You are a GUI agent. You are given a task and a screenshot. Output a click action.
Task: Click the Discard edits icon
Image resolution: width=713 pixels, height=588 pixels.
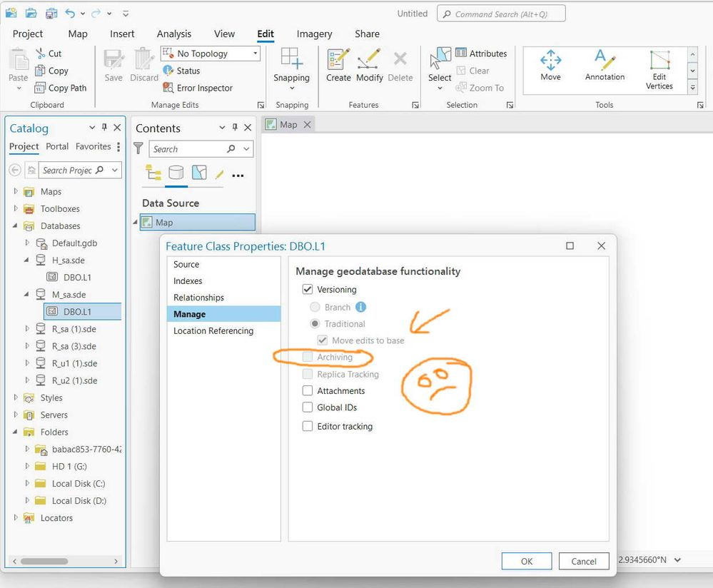143,59
